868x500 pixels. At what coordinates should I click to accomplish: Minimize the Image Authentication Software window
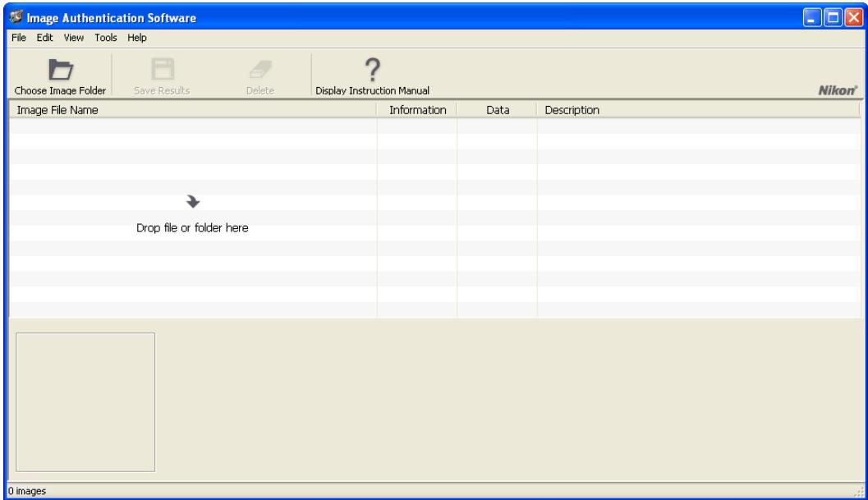pos(811,18)
